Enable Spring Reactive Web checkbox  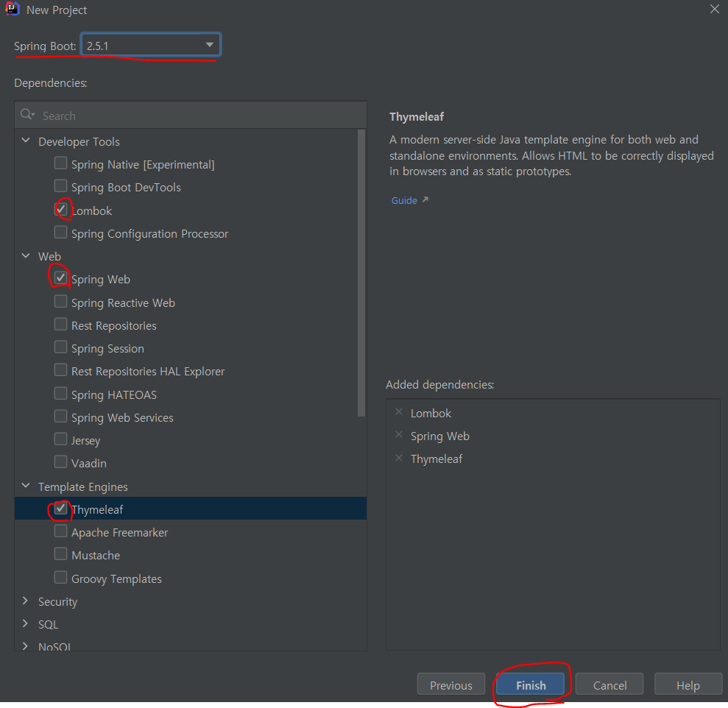[60, 301]
